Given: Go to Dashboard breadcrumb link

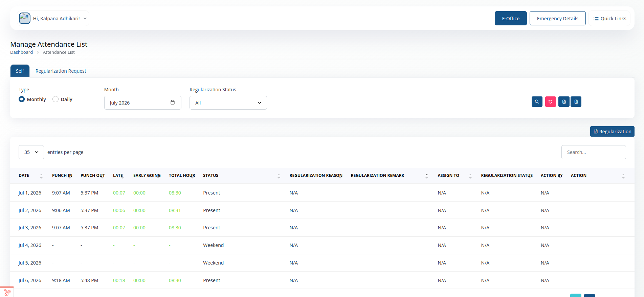Looking at the screenshot, I should coord(21,52).
